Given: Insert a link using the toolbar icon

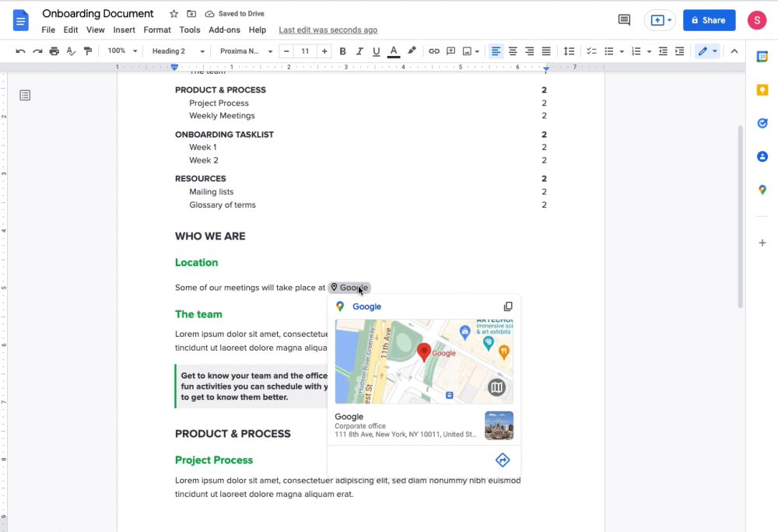Looking at the screenshot, I should click(434, 50).
